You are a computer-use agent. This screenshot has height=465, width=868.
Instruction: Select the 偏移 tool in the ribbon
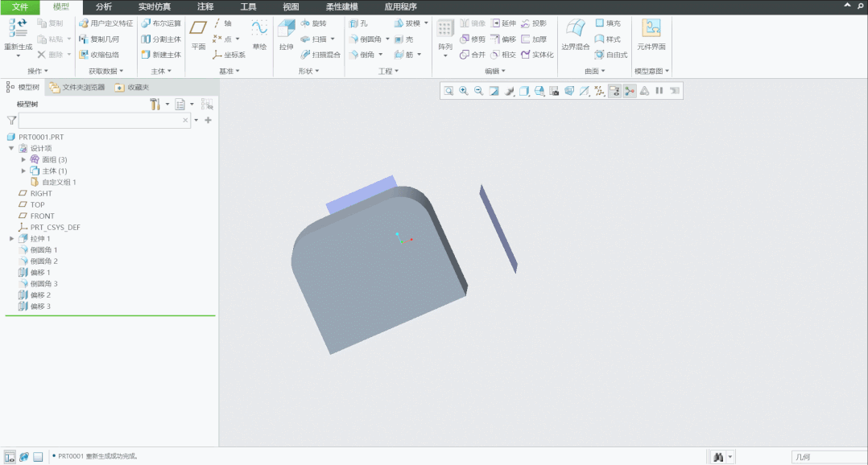[503, 39]
